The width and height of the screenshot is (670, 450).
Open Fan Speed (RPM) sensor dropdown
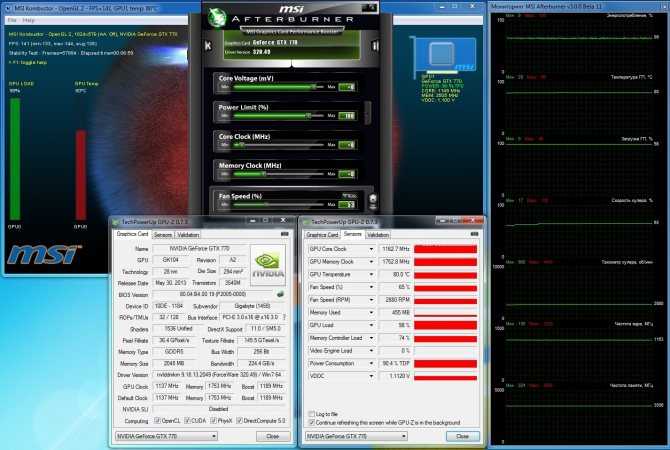371,300
